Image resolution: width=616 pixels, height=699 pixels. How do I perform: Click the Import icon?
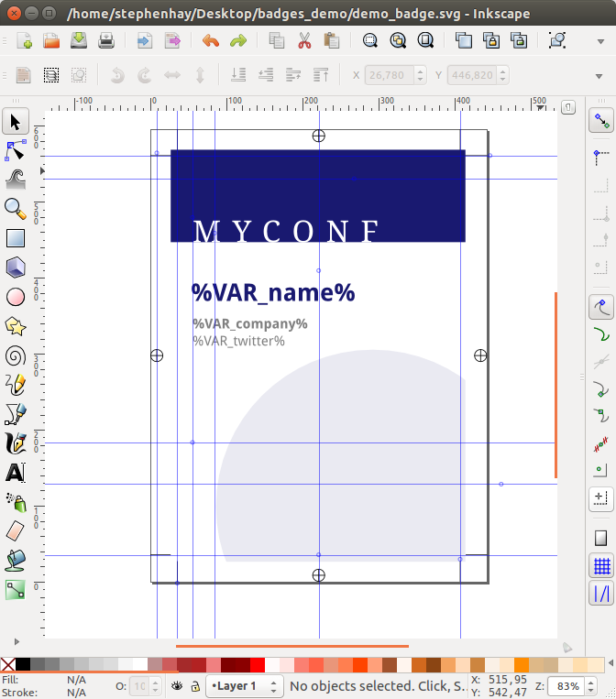coord(145,40)
